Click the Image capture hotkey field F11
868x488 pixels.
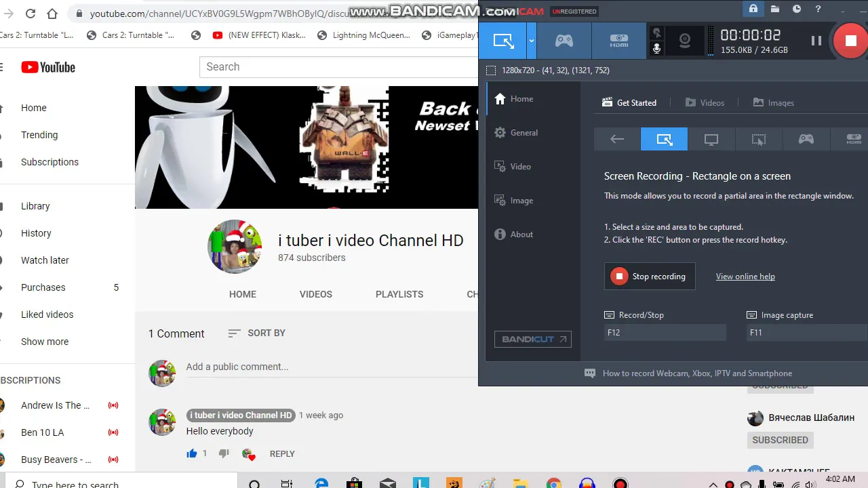[x=807, y=333]
